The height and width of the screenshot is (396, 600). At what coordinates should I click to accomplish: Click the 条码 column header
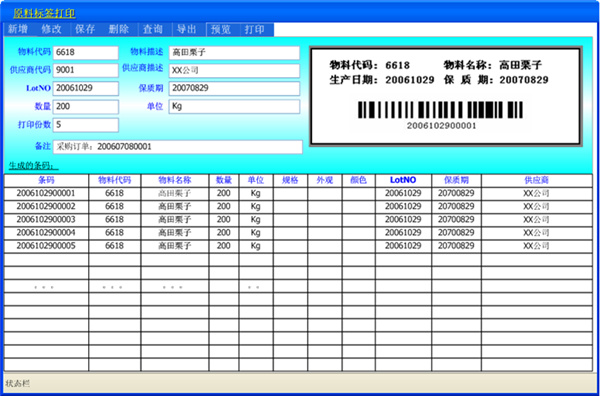tap(46, 180)
